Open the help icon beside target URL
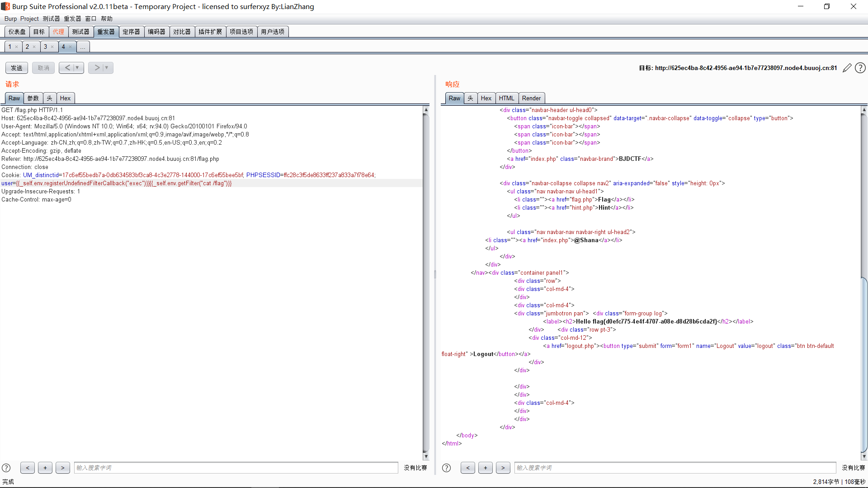 tap(860, 68)
